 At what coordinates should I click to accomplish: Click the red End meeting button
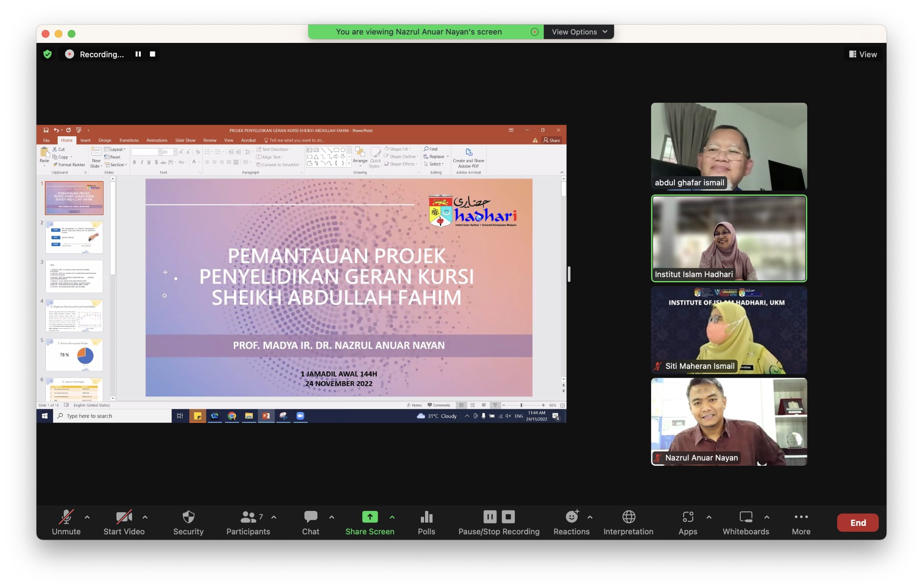[857, 522]
